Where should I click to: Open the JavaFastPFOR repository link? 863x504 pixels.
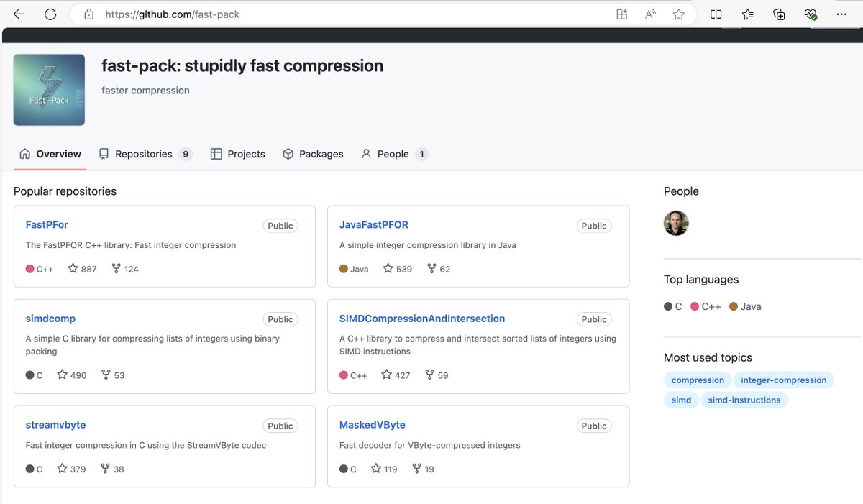point(373,224)
